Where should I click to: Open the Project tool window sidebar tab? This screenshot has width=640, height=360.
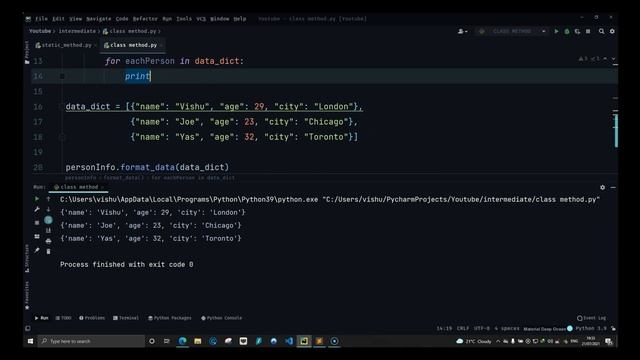coord(27,52)
